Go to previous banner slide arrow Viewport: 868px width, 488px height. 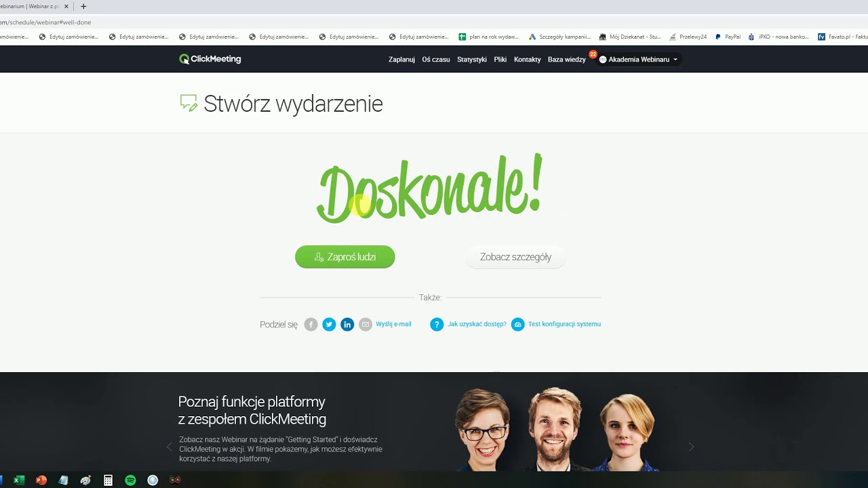(x=170, y=447)
